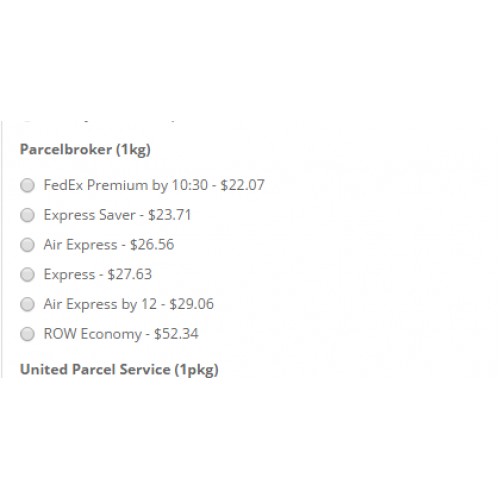Pick the Express $27.63 radio button

[x=27, y=275]
